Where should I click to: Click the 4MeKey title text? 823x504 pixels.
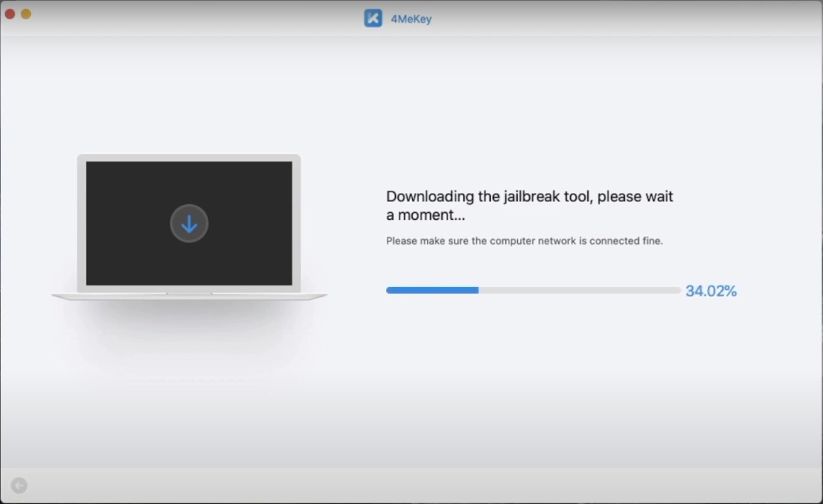[x=411, y=18]
